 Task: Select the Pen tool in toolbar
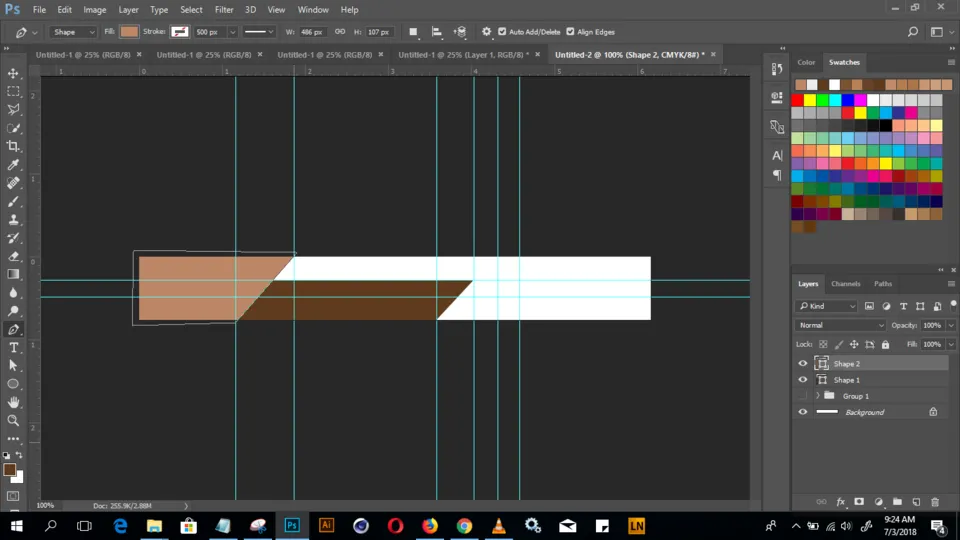[x=13, y=329]
